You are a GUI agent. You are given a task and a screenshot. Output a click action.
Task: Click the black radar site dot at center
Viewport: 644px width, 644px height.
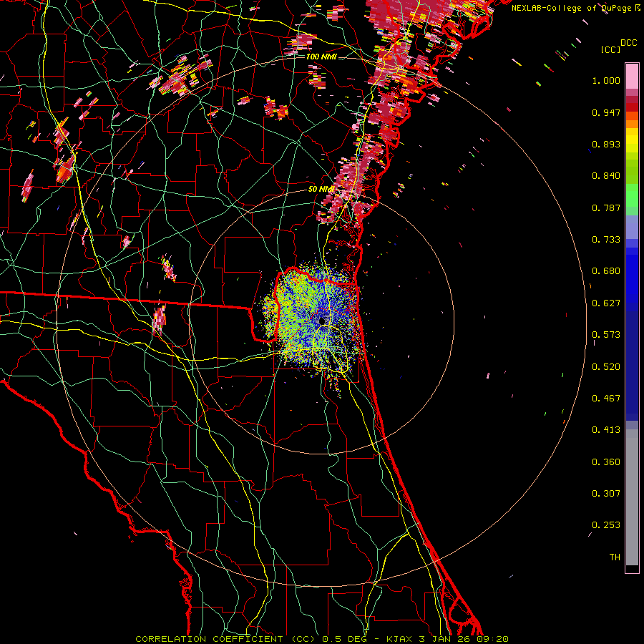coord(323,320)
